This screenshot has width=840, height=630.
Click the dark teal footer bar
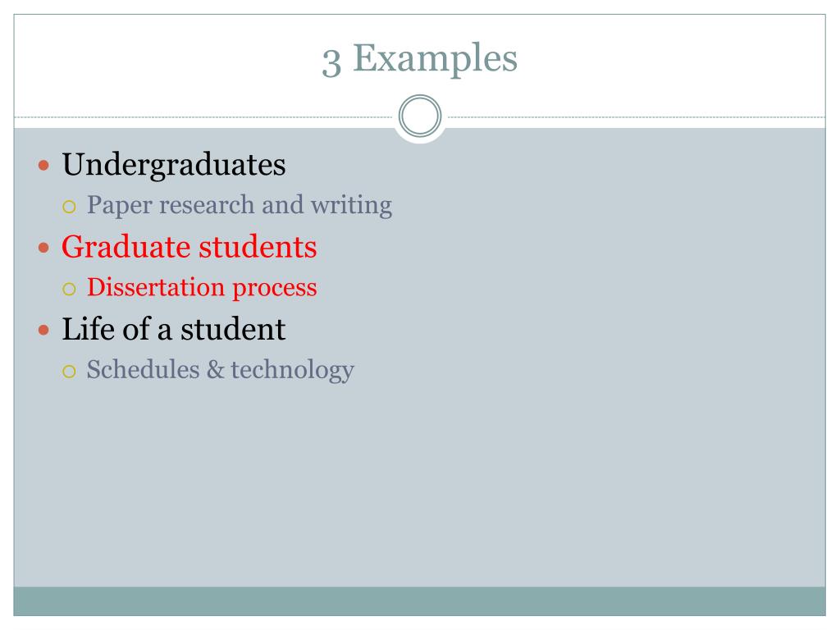[419, 601]
